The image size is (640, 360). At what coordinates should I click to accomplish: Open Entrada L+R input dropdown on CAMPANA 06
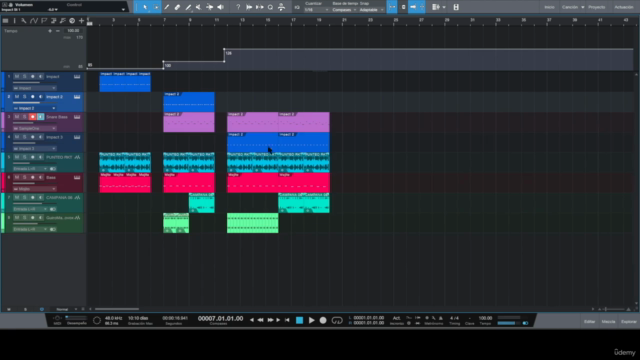point(30,209)
